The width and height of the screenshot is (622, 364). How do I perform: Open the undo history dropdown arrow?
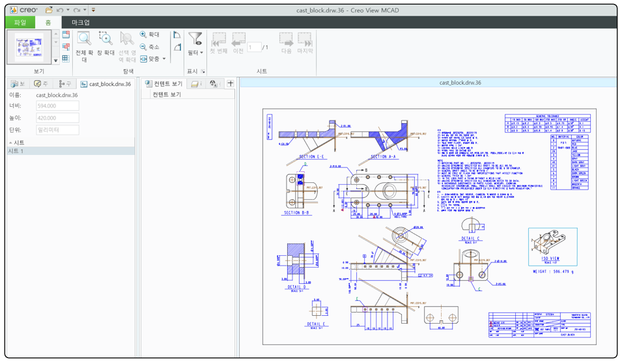pyautogui.click(x=68, y=10)
